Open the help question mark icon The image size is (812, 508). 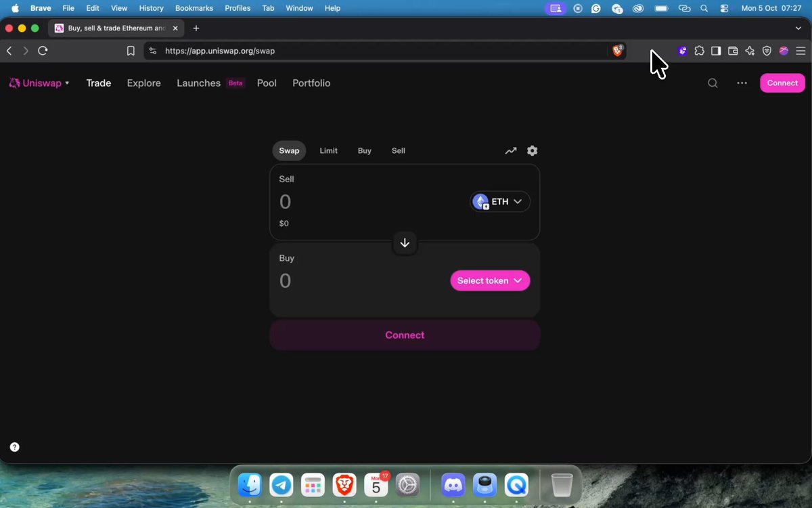15,447
